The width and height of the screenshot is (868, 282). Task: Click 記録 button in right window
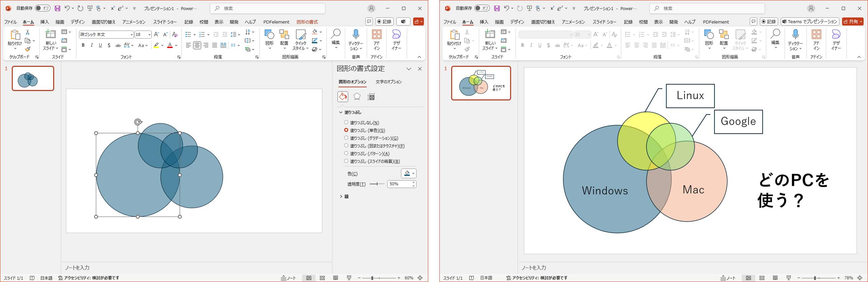(769, 22)
